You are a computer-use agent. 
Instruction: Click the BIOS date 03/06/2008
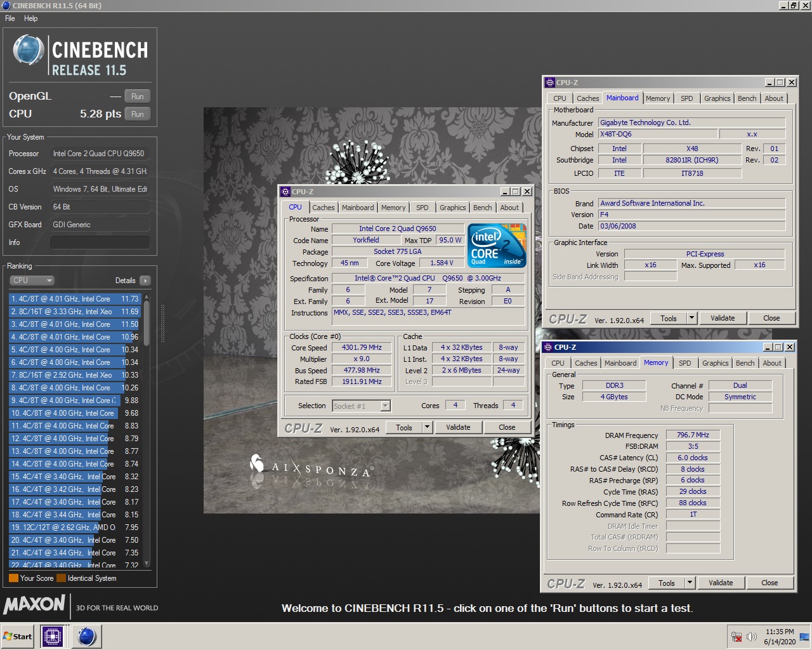691,226
